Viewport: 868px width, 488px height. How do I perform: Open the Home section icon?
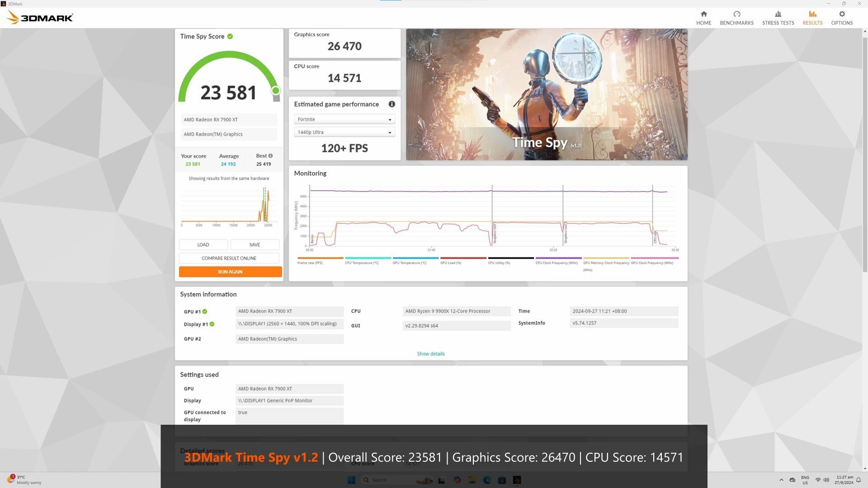(703, 14)
